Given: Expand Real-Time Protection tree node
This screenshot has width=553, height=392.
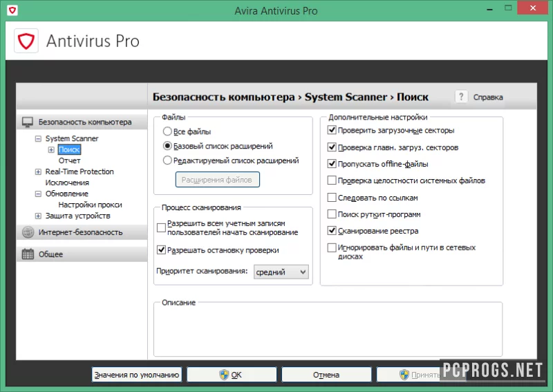Looking at the screenshot, I should (38, 172).
